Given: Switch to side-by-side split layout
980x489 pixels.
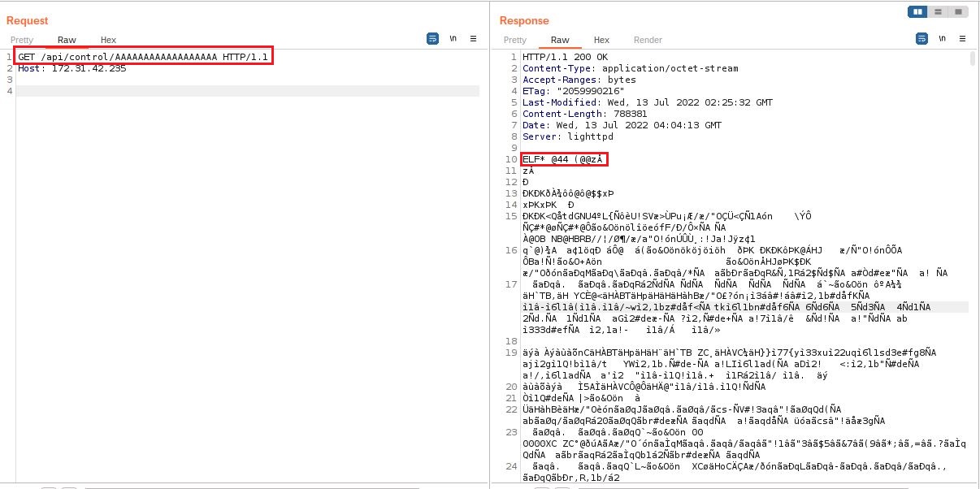Looking at the screenshot, I should click(x=917, y=12).
